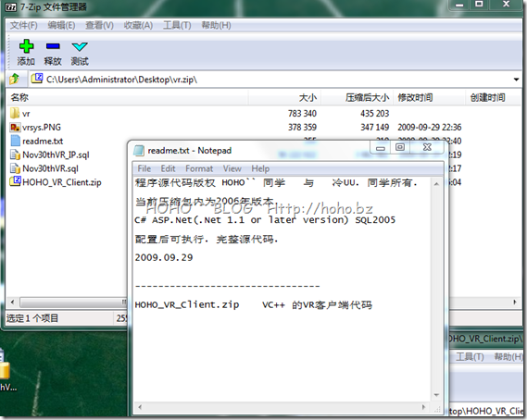The width and height of the screenshot is (527, 420).
Task: Open Notepad View menu
Action: [x=232, y=168]
